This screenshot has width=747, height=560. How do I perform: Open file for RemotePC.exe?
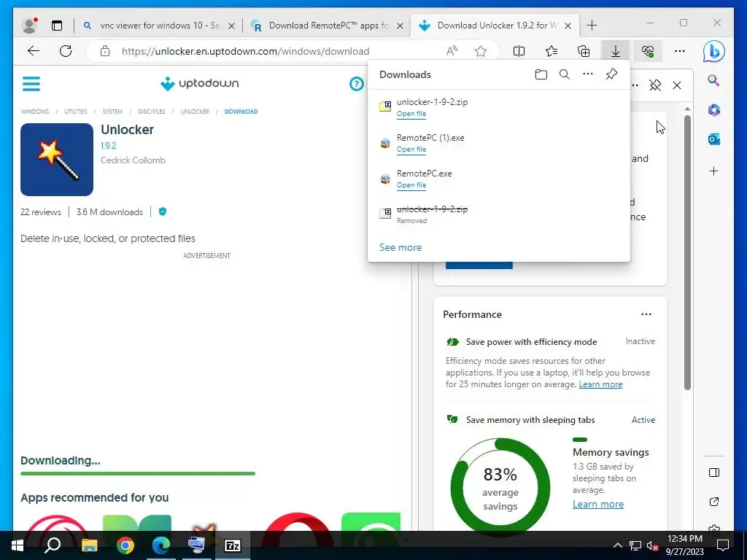tap(411, 185)
